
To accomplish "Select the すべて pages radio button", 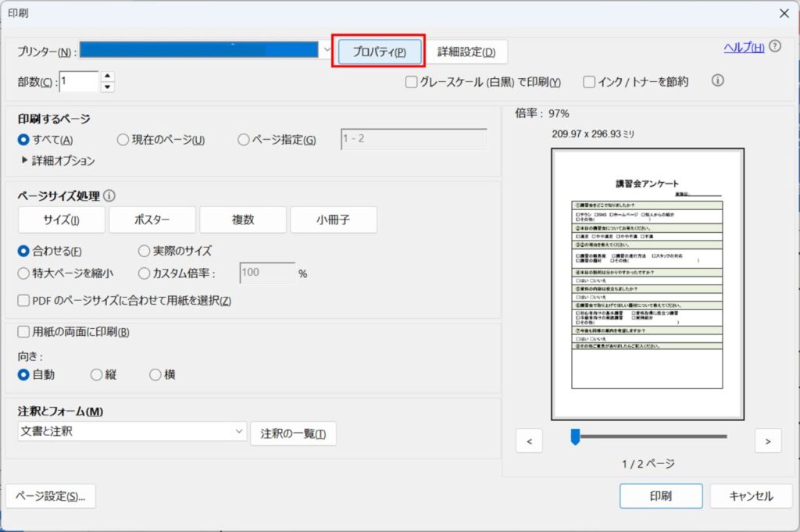I will point(23,139).
